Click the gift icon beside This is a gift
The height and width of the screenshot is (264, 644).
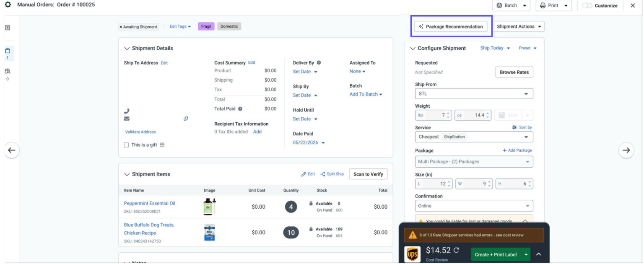click(x=162, y=145)
